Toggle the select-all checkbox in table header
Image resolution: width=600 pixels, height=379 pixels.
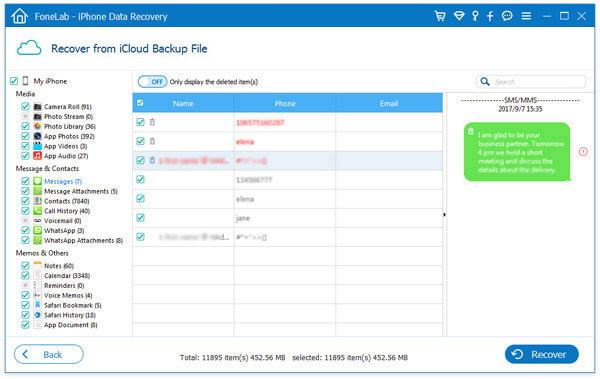click(140, 103)
